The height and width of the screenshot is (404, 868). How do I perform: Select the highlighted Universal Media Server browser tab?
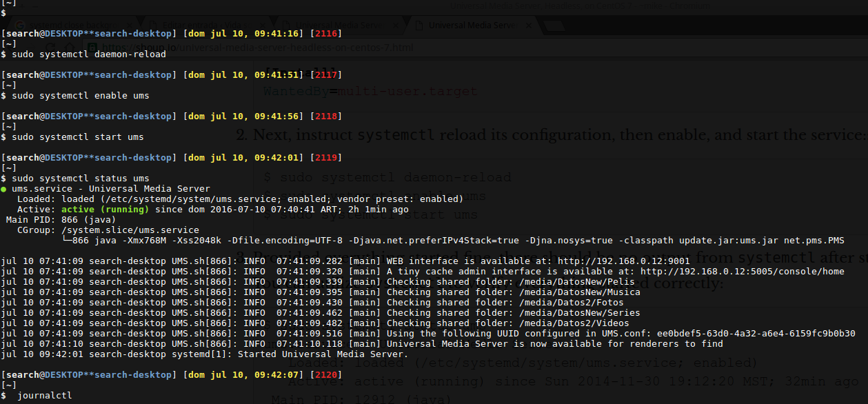(x=472, y=26)
